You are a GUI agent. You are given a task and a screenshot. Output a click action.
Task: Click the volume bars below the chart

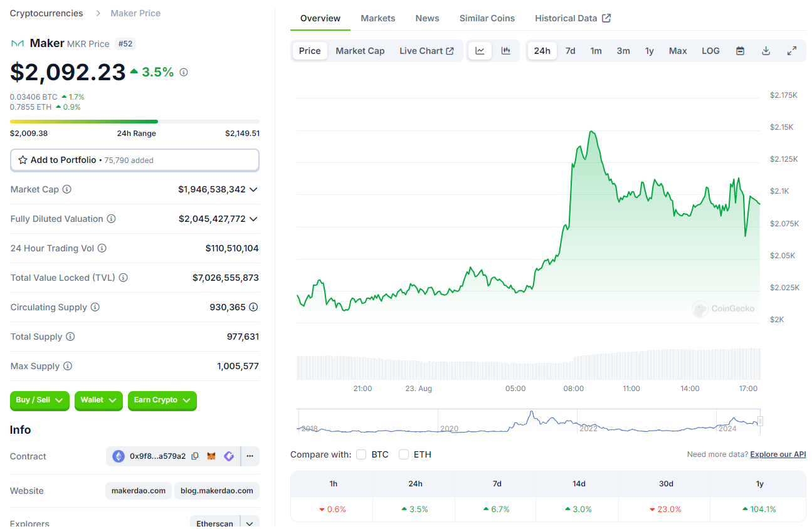coord(529,364)
